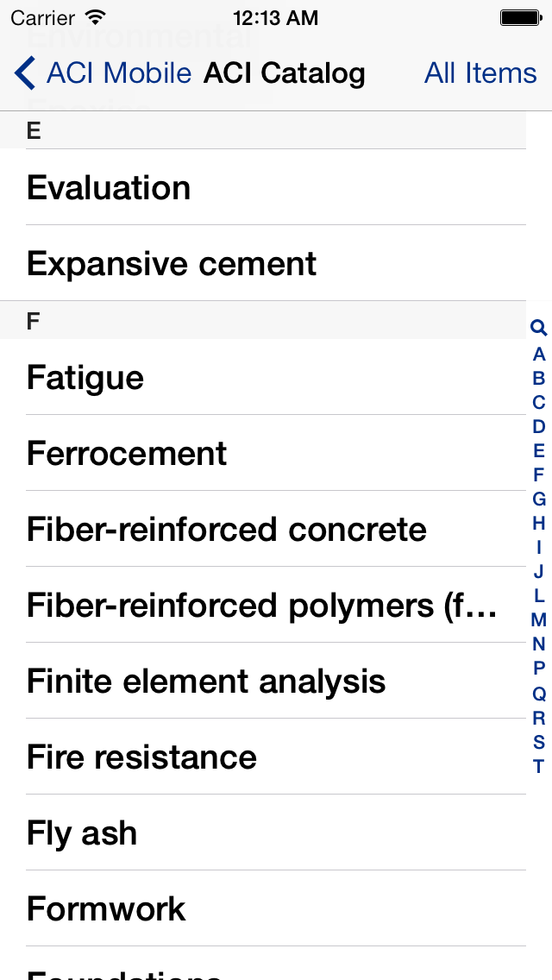Open the Expansive cement topic
Viewport: 552px width, 980px height.
point(263,263)
